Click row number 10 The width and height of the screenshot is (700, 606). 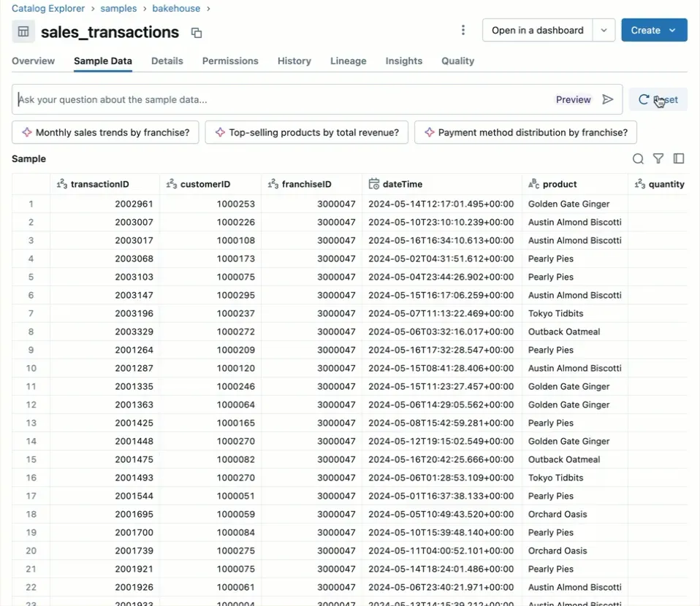coord(31,369)
